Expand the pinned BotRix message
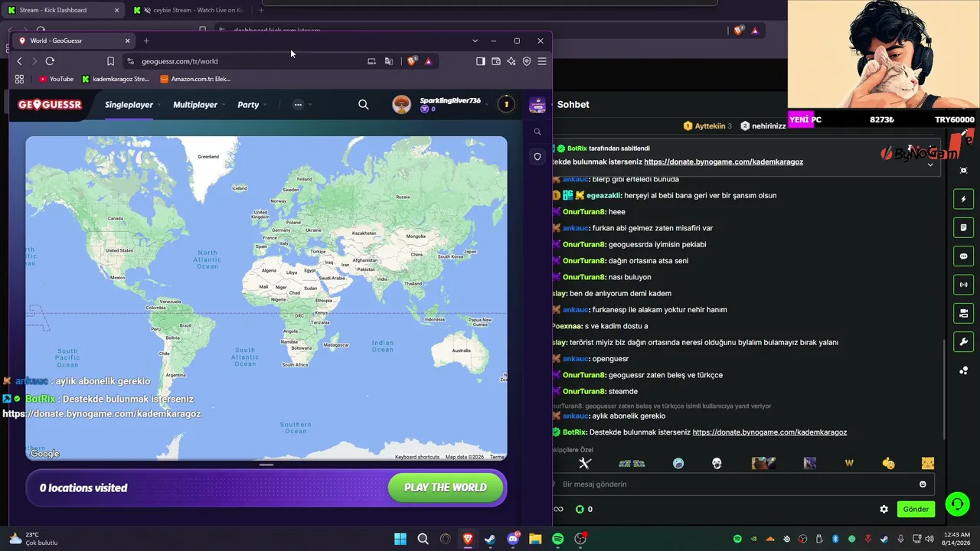Viewport: 980px width, 551px height. point(930,165)
